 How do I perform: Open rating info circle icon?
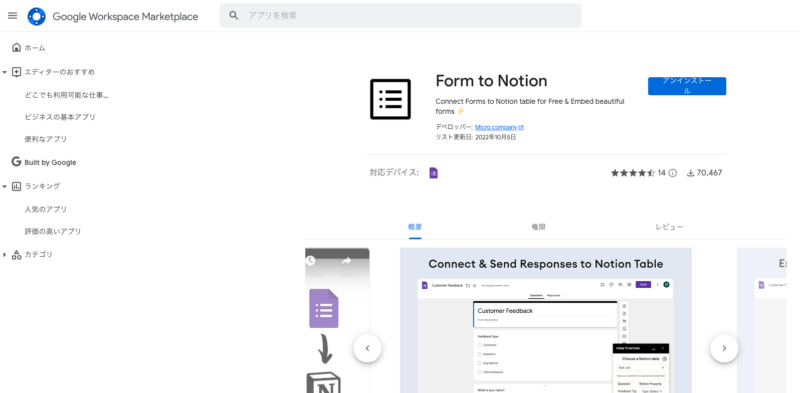(672, 173)
